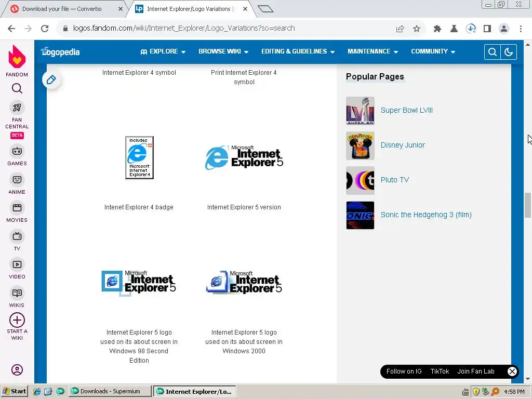The width and height of the screenshot is (532, 399).
Task: Close the Convertio tab
Action: [x=121, y=9]
